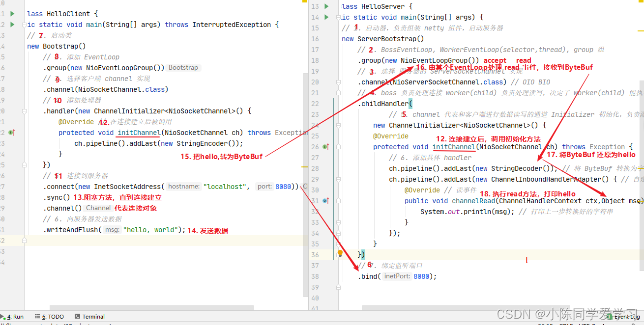The height and width of the screenshot is (325, 644).
Task: Click the hostname: parameter hint
Action: click(x=184, y=187)
